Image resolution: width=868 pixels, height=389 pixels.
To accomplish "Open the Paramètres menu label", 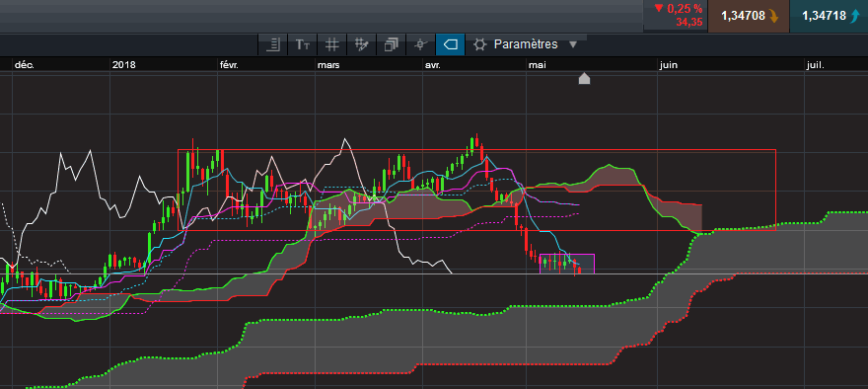I will pos(526,44).
